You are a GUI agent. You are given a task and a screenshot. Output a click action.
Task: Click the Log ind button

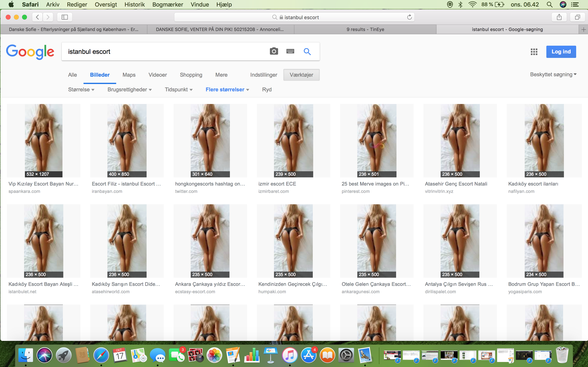(x=561, y=52)
